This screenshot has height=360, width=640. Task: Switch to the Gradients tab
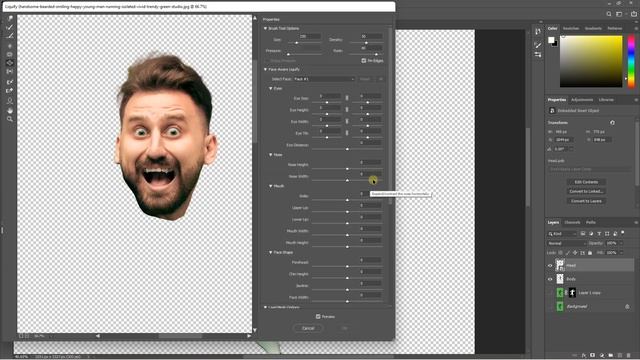tap(593, 29)
